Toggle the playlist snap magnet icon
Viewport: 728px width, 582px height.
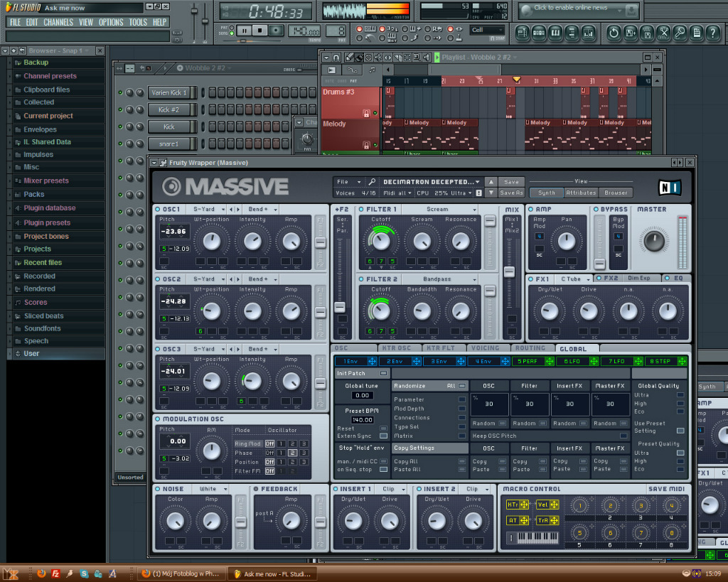pyautogui.click(x=336, y=58)
